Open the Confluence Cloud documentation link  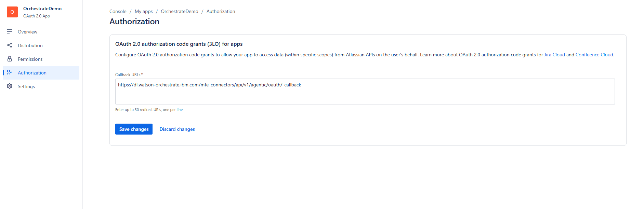click(594, 55)
